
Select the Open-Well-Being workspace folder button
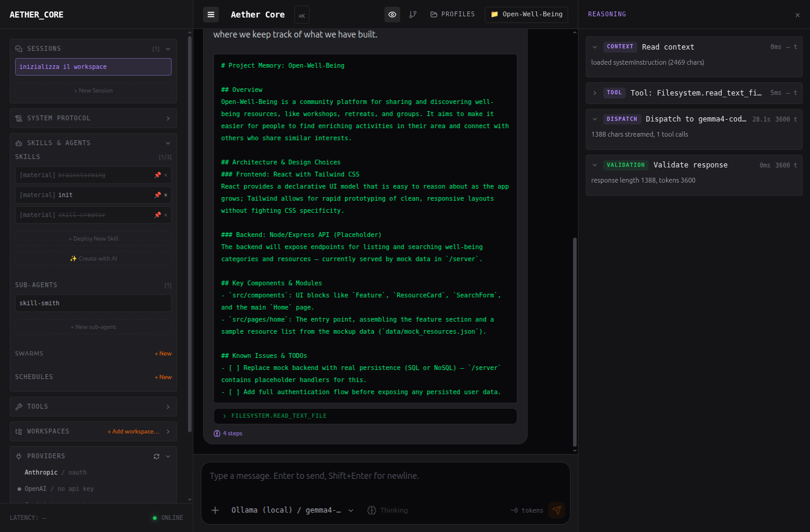tap(526, 14)
